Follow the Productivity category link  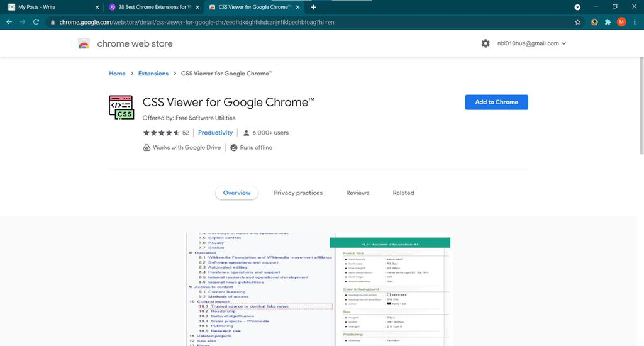click(x=215, y=133)
